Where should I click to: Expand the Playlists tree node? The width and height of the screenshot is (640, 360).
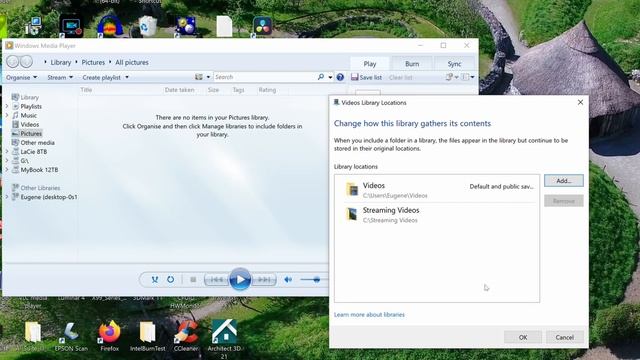[x=7, y=106]
